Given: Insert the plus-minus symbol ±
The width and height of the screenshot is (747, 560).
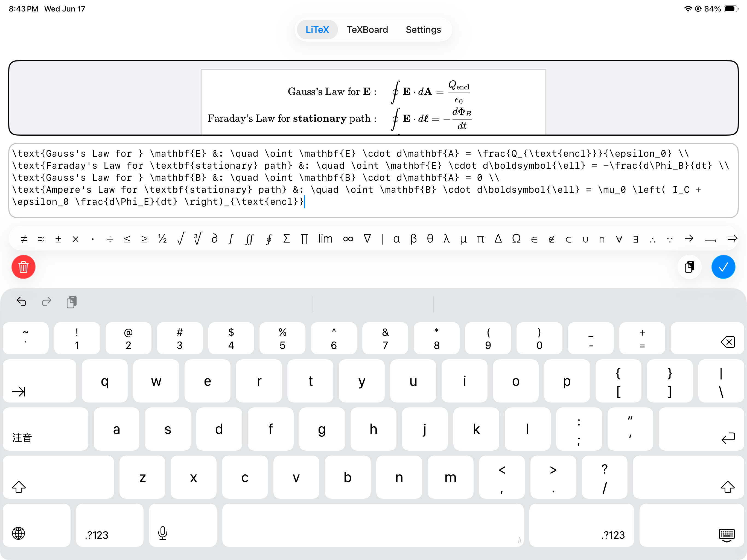Looking at the screenshot, I should tap(58, 239).
